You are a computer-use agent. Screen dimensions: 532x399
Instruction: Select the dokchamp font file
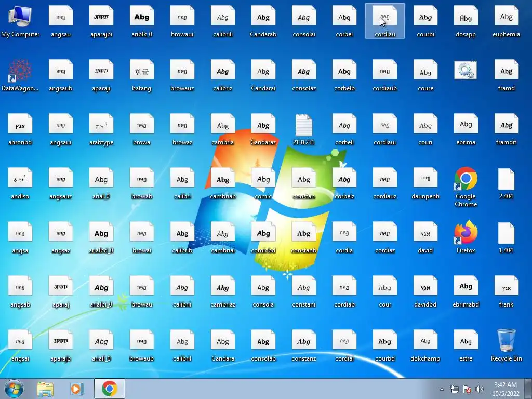point(425,345)
